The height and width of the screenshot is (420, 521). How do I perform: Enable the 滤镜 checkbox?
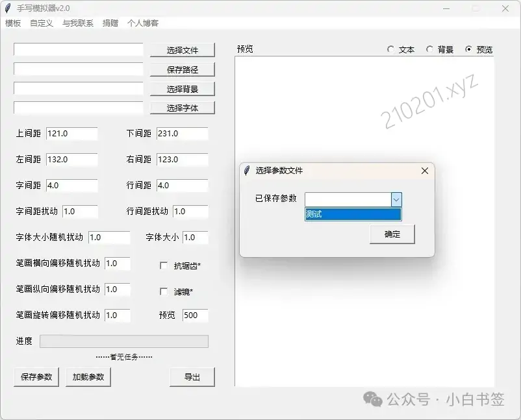click(x=164, y=291)
